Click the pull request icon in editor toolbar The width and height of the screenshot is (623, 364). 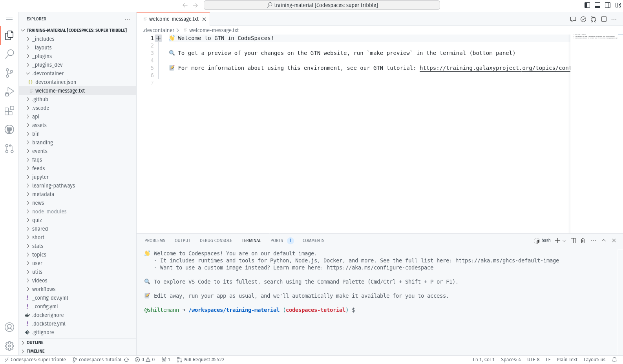click(594, 19)
